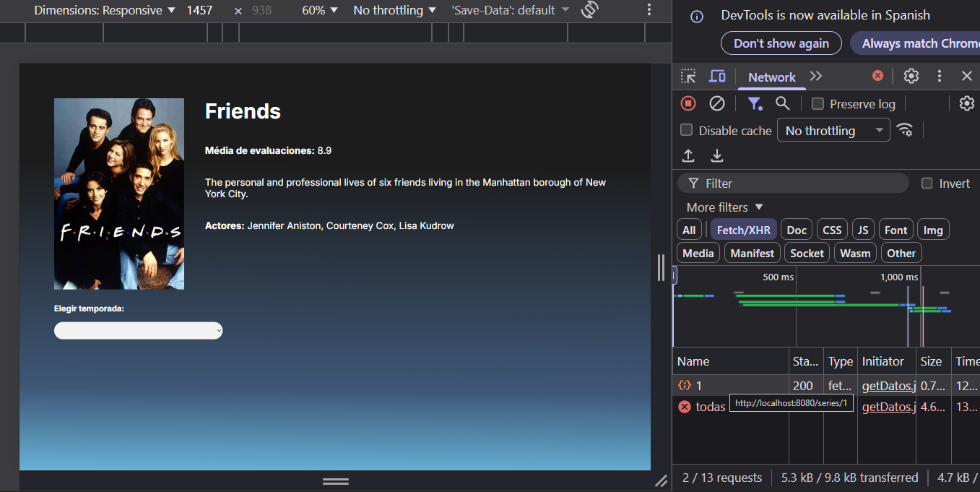Open getDatos.js initiator link for todas
Image resolution: width=980 pixels, height=492 pixels.
(x=888, y=407)
